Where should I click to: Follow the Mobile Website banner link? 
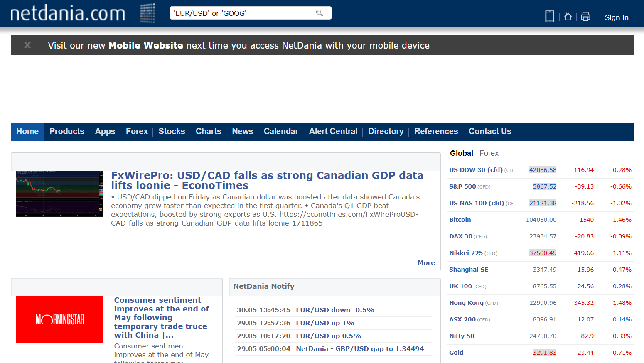coord(146,45)
